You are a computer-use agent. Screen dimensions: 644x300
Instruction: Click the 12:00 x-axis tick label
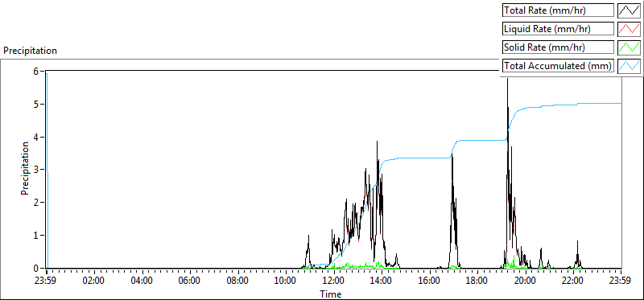[x=334, y=282]
